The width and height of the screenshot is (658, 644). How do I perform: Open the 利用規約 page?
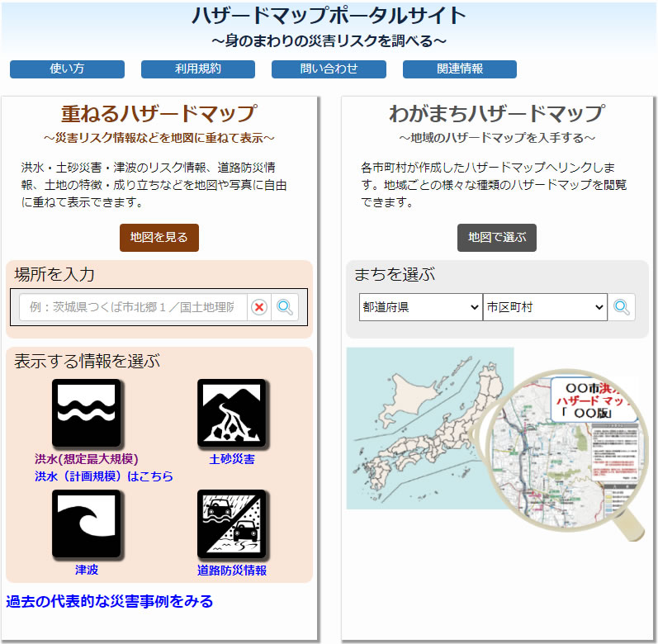pos(198,69)
